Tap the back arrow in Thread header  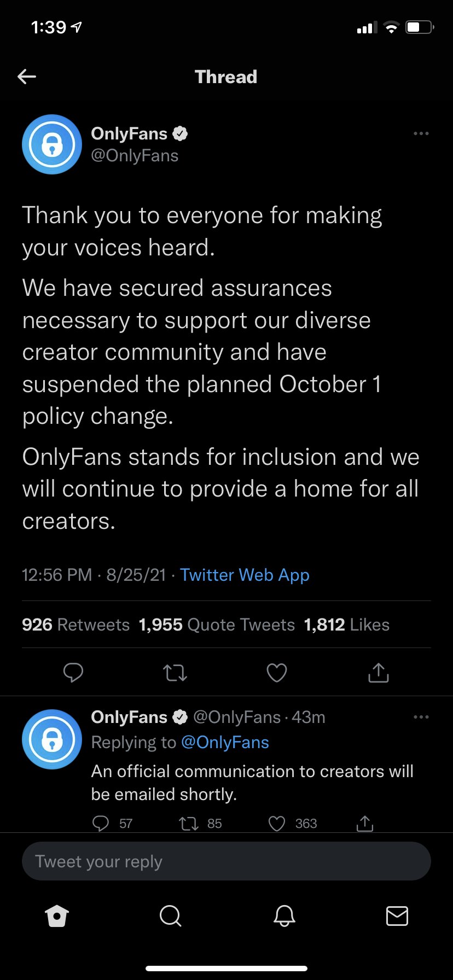[x=27, y=77]
